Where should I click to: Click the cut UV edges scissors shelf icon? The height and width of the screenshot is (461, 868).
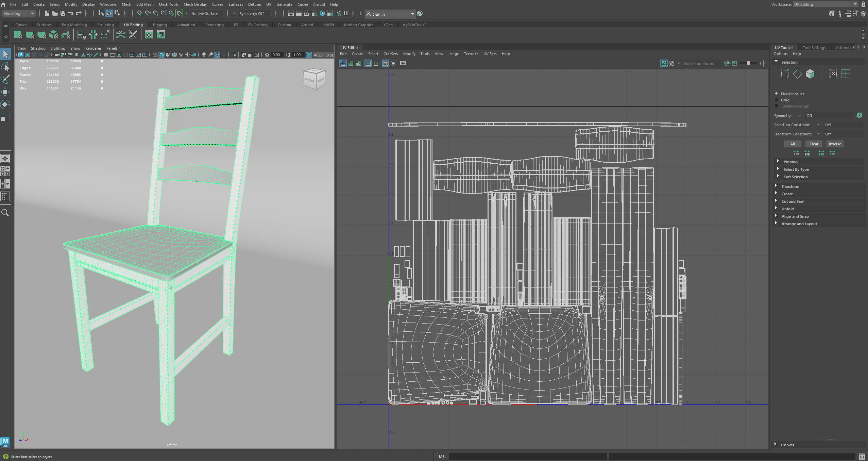[133, 35]
